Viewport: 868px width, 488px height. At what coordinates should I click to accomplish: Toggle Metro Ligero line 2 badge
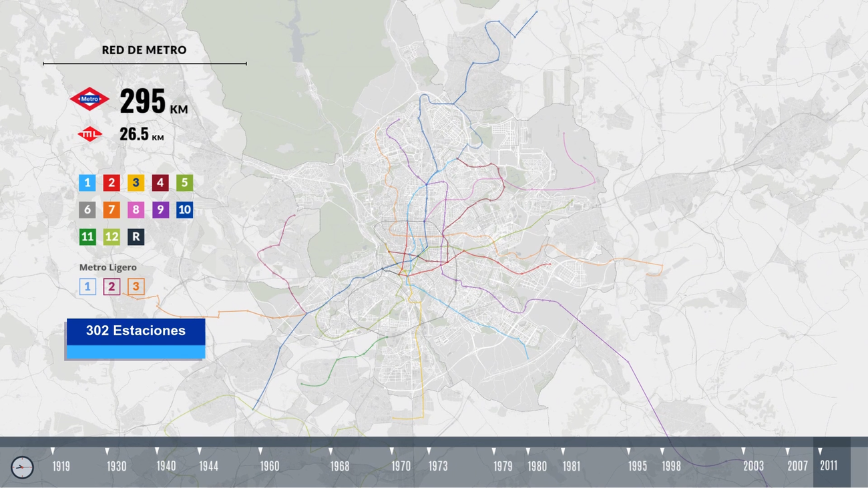(x=111, y=286)
